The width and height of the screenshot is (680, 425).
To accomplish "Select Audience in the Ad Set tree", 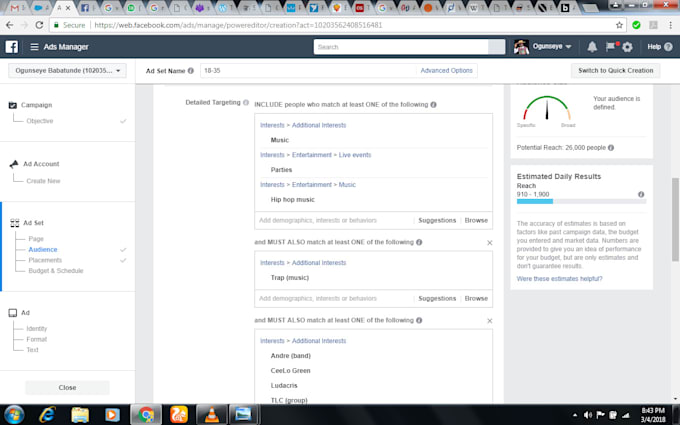I will (x=42, y=249).
